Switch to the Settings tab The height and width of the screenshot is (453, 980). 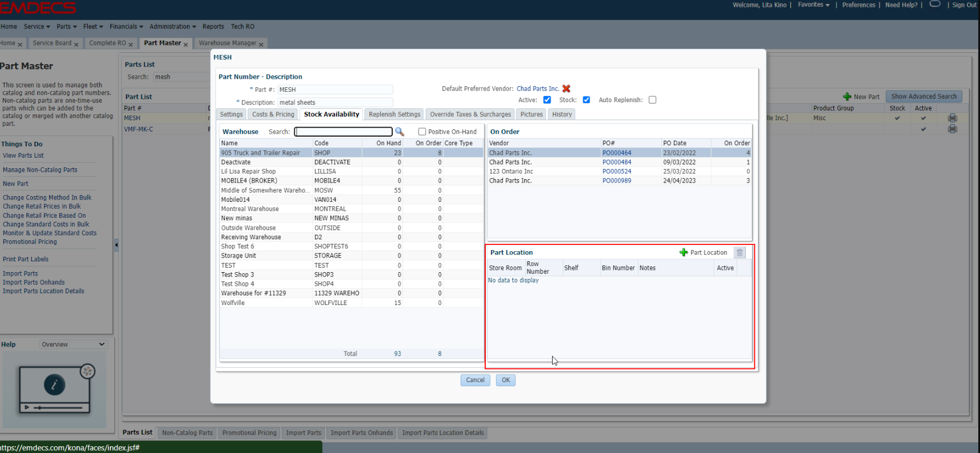click(x=231, y=115)
